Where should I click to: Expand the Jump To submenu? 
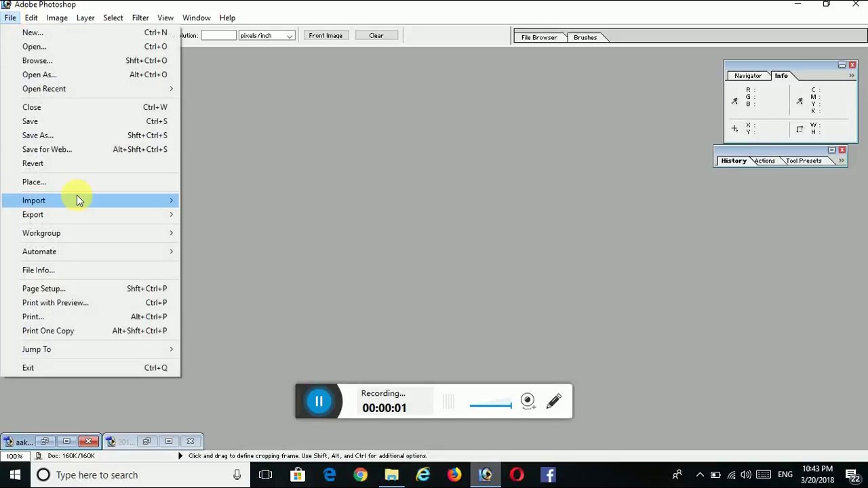(91, 349)
